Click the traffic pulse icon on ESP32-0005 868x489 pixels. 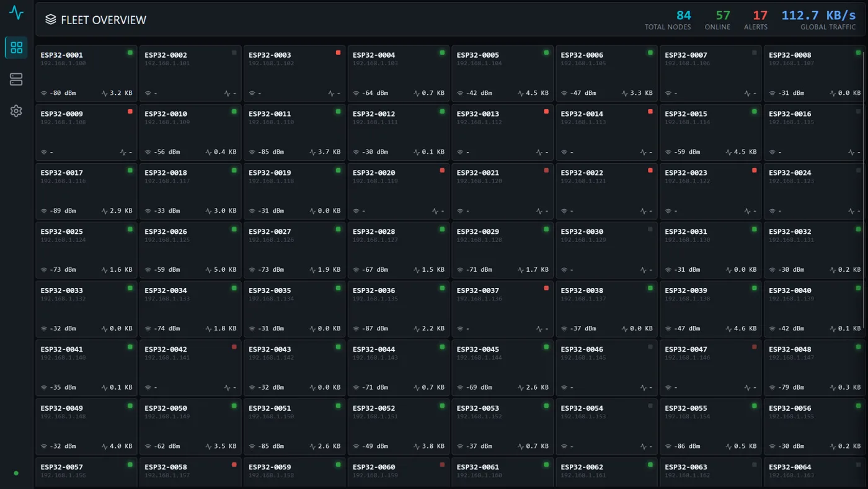(x=521, y=93)
